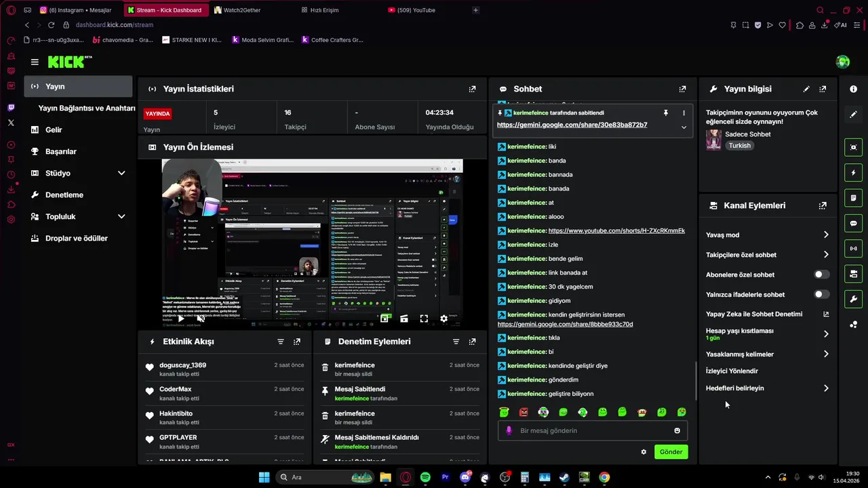Click the Twitch icon in Opera sidebar
The width and height of the screenshot is (868, 488).
pyautogui.click(x=11, y=108)
